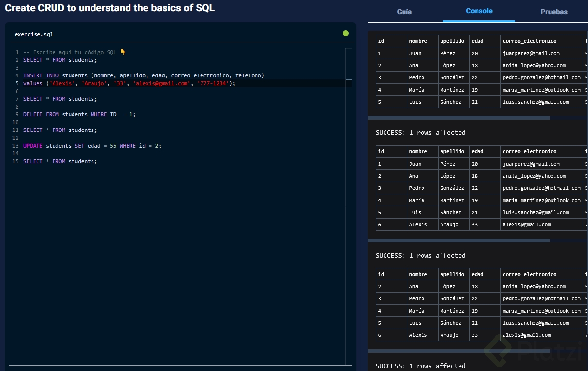Click the second result table's horizontal scrollbar
Viewport: 588px width, 371px height.
[x=459, y=241]
